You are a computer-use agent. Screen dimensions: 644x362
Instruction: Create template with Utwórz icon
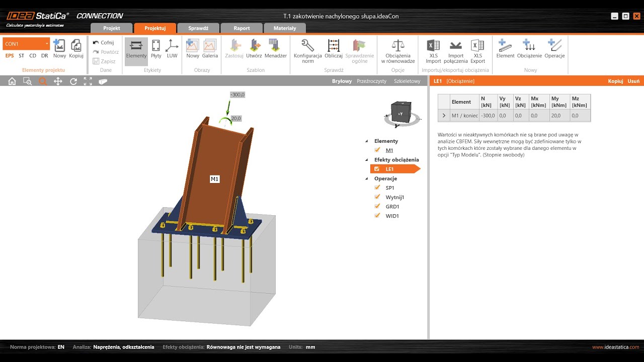click(x=254, y=46)
